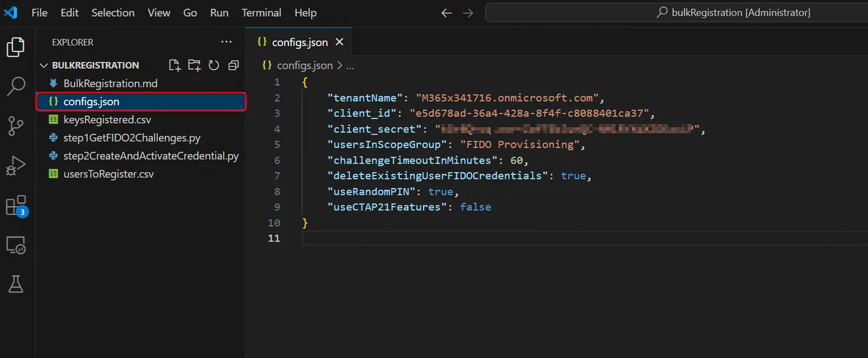Click the VS Code logo icon

(x=11, y=12)
